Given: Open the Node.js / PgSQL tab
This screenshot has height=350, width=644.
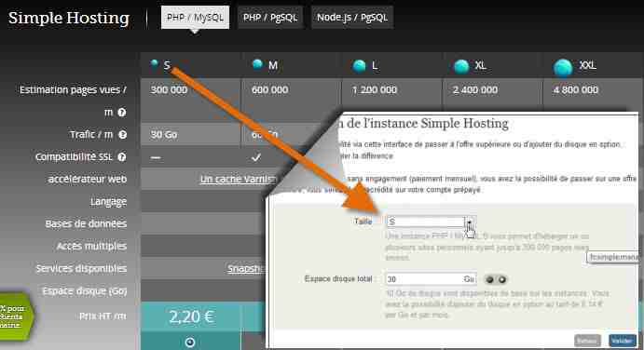Looking at the screenshot, I should pos(352,18).
